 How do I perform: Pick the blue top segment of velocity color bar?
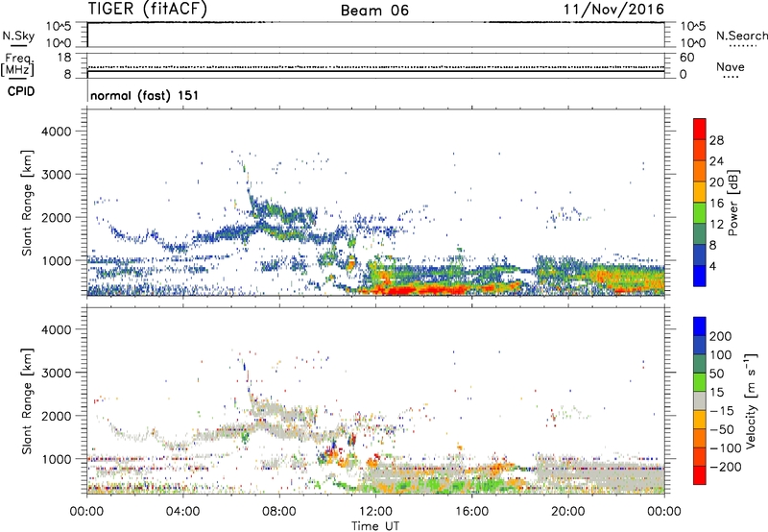click(x=700, y=326)
